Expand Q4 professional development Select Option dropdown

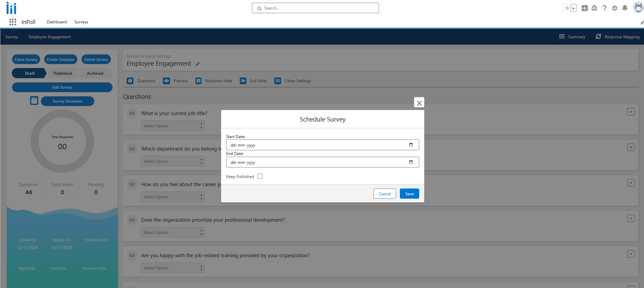(173, 232)
